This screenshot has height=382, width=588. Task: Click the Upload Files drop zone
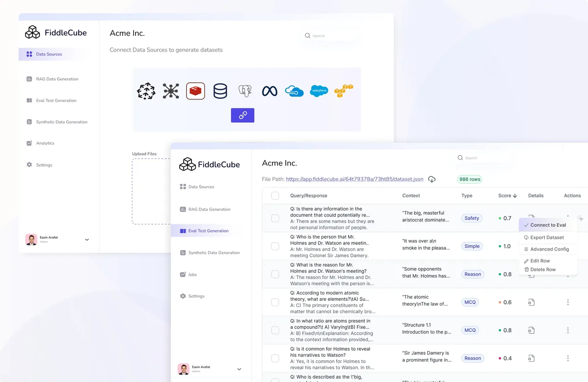click(x=152, y=191)
